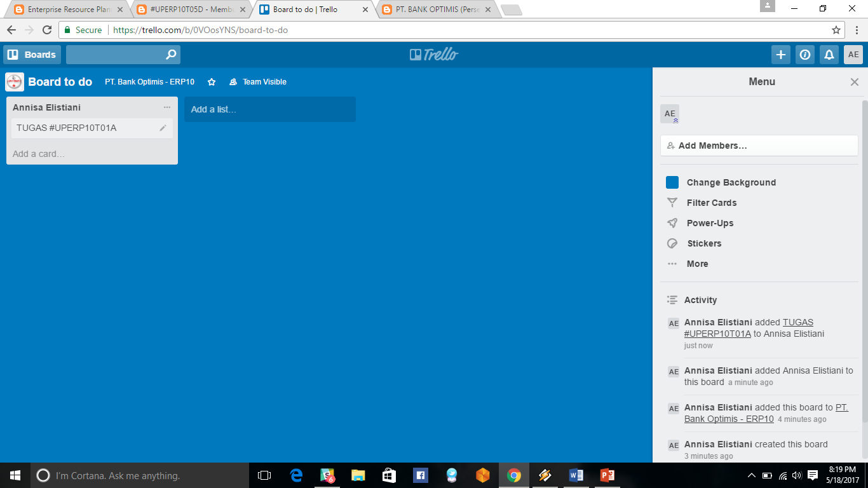
Task: Open Chrome three-dot menu
Action: click(856, 30)
